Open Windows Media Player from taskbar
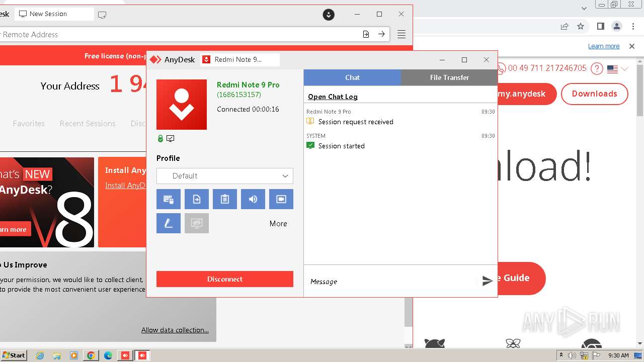 (x=74, y=355)
